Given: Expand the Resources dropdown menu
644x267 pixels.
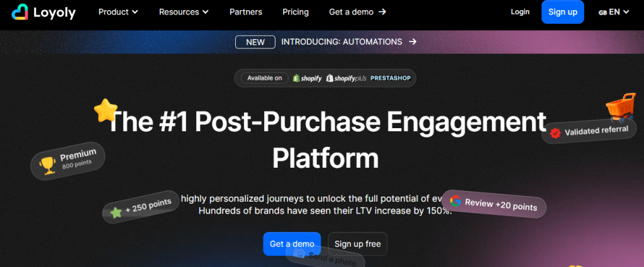Looking at the screenshot, I should click(184, 12).
